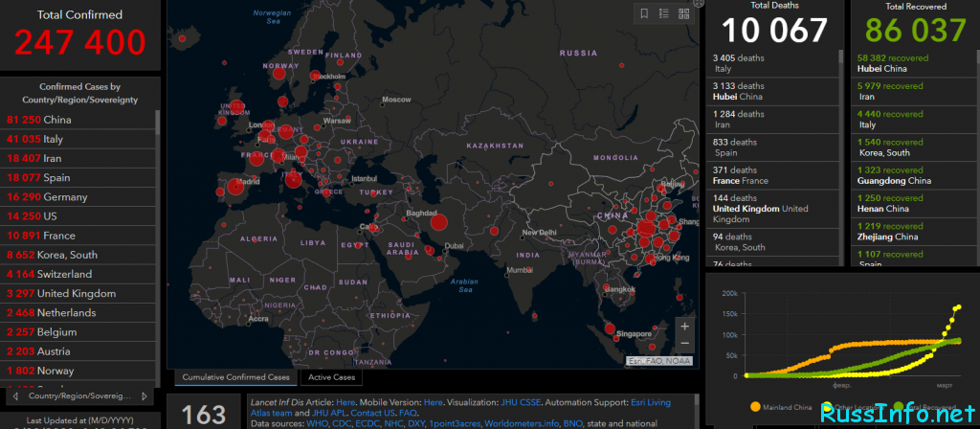Zoom out with the minus button
Viewport: 980px width, 429px height.
(685, 343)
